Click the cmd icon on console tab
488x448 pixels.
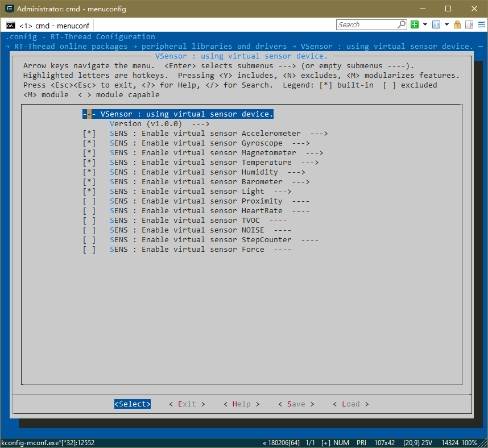11,25
